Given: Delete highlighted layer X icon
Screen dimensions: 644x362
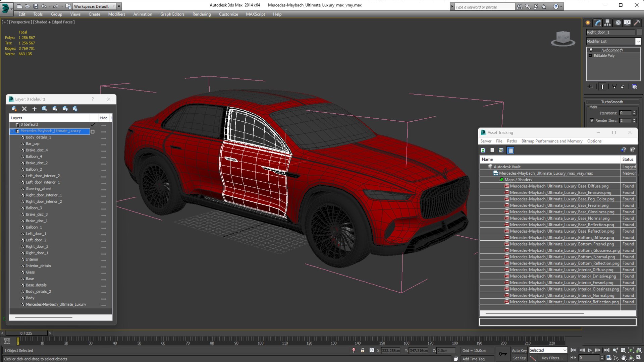Looking at the screenshot, I should point(24,109).
